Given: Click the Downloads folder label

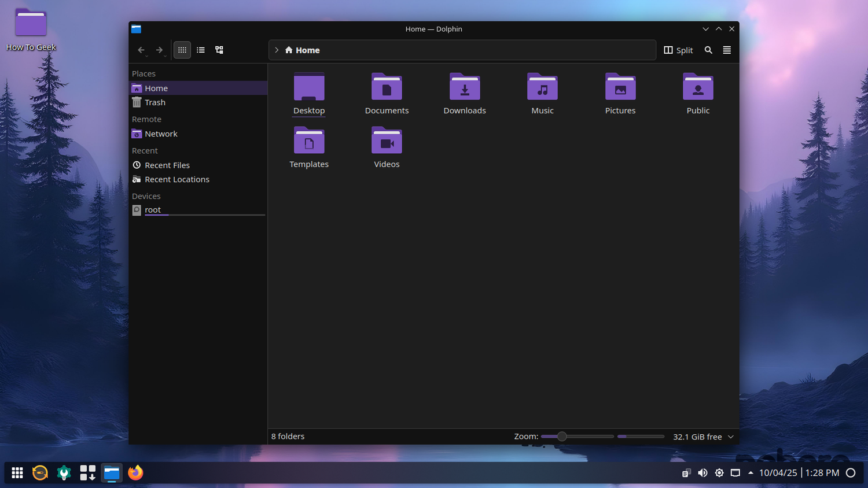Looking at the screenshot, I should click(465, 110).
